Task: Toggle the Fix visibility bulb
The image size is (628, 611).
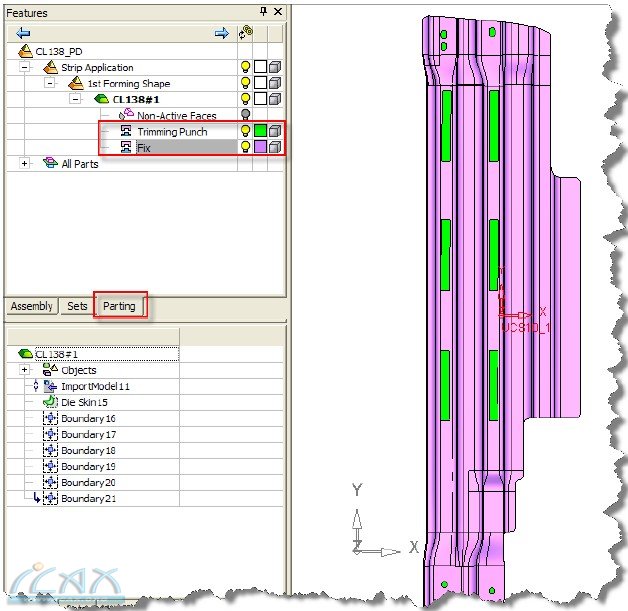Action: coord(246,147)
